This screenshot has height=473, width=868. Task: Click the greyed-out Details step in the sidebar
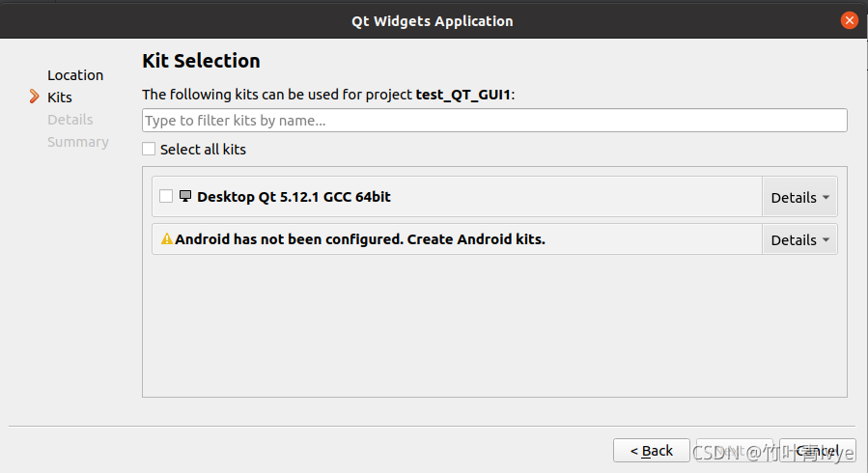point(70,119)
